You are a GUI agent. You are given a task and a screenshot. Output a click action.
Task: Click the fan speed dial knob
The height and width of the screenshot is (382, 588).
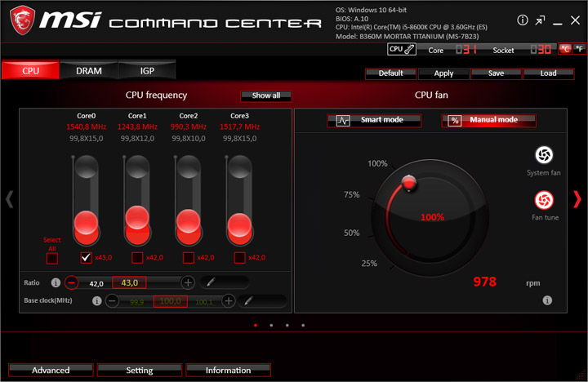coord(409,183)
